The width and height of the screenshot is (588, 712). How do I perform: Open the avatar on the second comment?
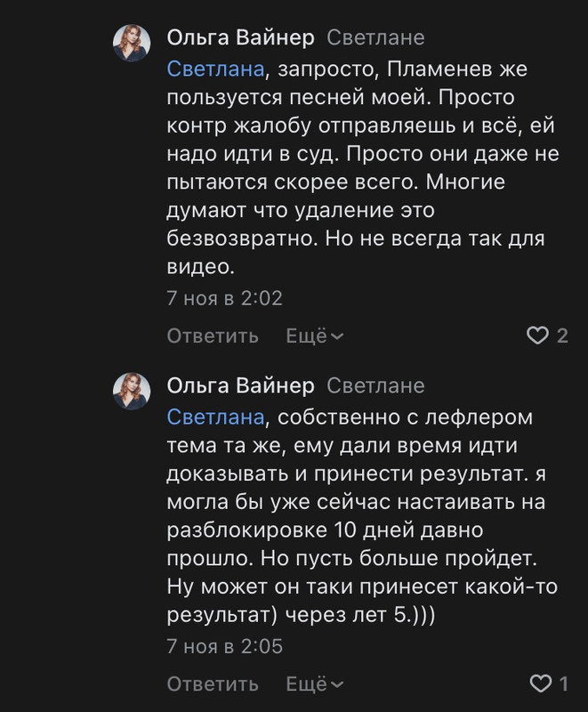pos(131,391)
